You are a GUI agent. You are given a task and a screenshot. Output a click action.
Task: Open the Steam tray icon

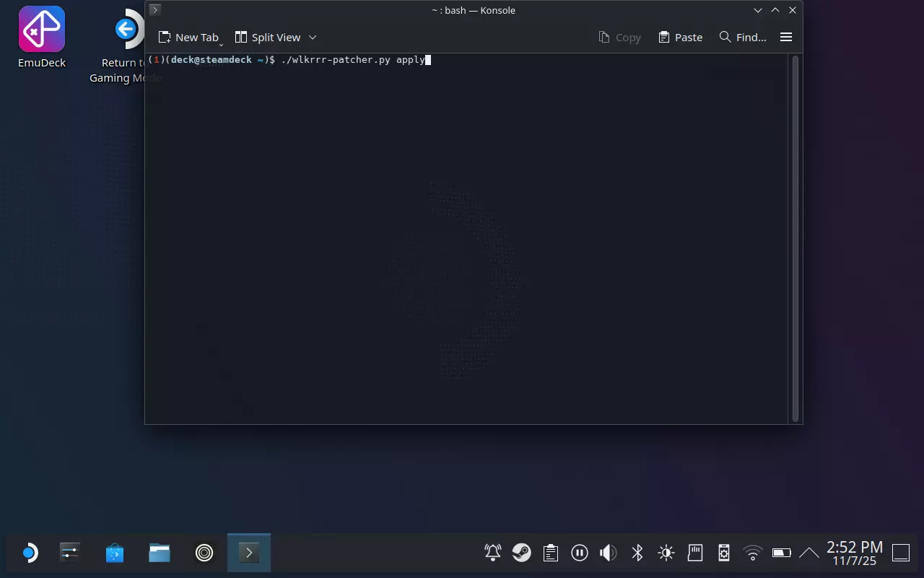tap(521, 553)
